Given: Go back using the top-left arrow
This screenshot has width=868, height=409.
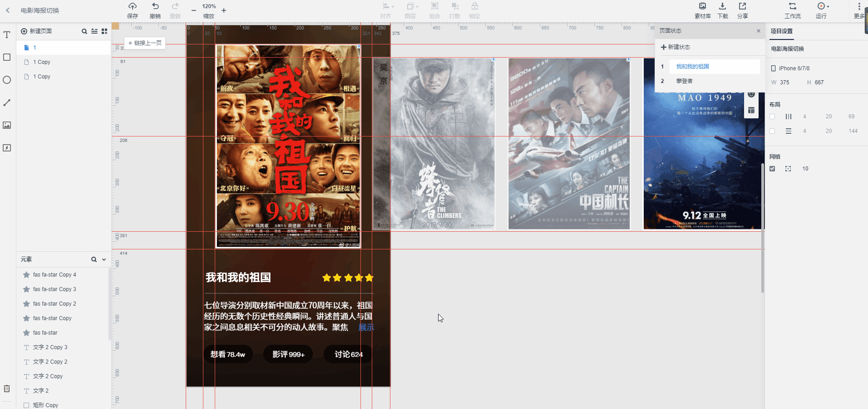Looking at the screenshot, I should pos(8,10).
